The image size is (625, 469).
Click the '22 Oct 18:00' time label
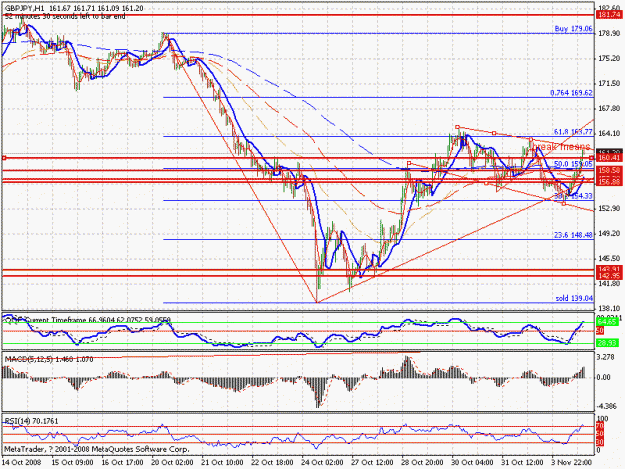coord(272,463)
